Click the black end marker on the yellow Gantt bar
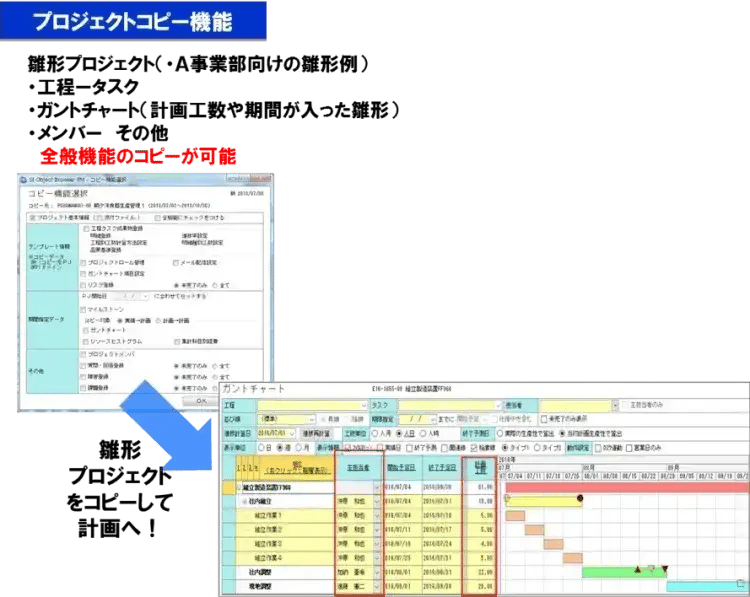Viewport: 750px width, 597px height. pos(579,498)
